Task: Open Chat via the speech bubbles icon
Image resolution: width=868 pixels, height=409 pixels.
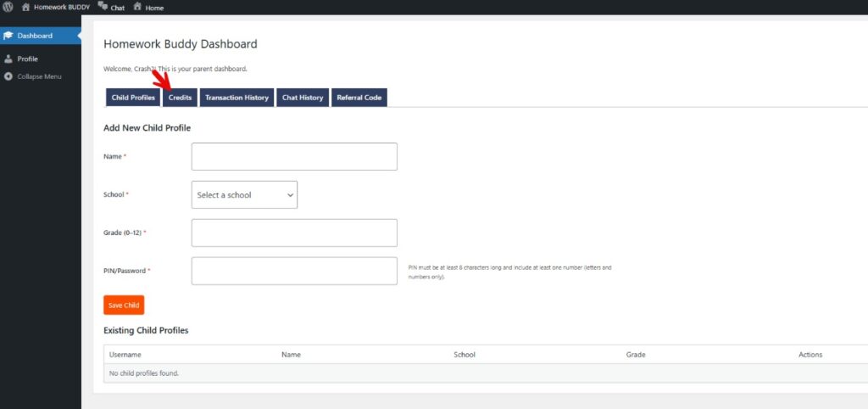Action: pos(103,7)
